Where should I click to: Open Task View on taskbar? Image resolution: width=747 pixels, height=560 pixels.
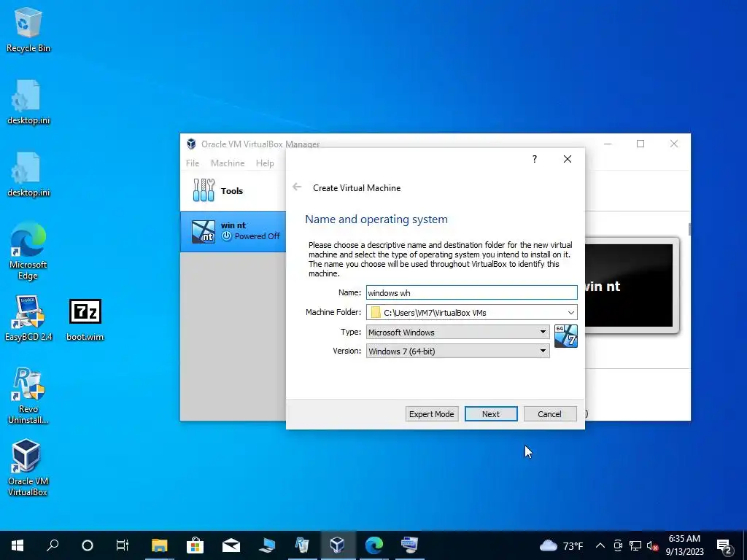(x=123, y=545)
